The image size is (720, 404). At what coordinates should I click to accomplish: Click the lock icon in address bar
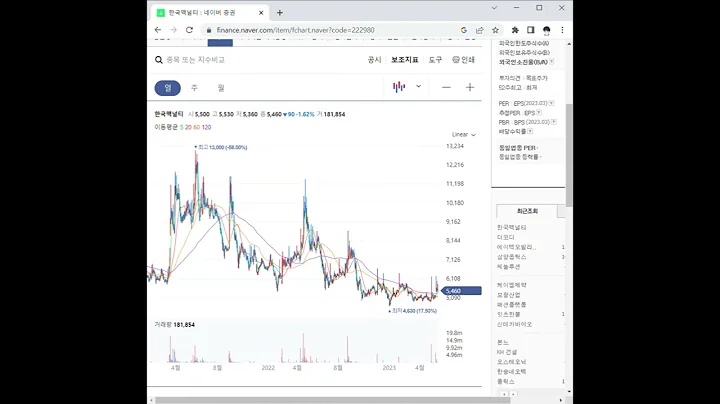[x=209, y=30]
